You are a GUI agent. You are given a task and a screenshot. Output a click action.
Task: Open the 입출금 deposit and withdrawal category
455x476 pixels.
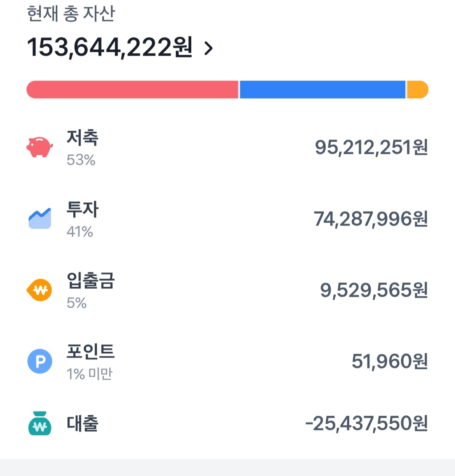pyautogui.click(x=91, y=281)
